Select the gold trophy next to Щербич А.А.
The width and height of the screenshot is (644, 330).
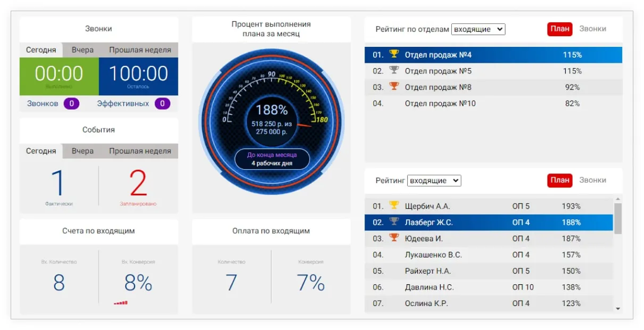coord(394,205)
